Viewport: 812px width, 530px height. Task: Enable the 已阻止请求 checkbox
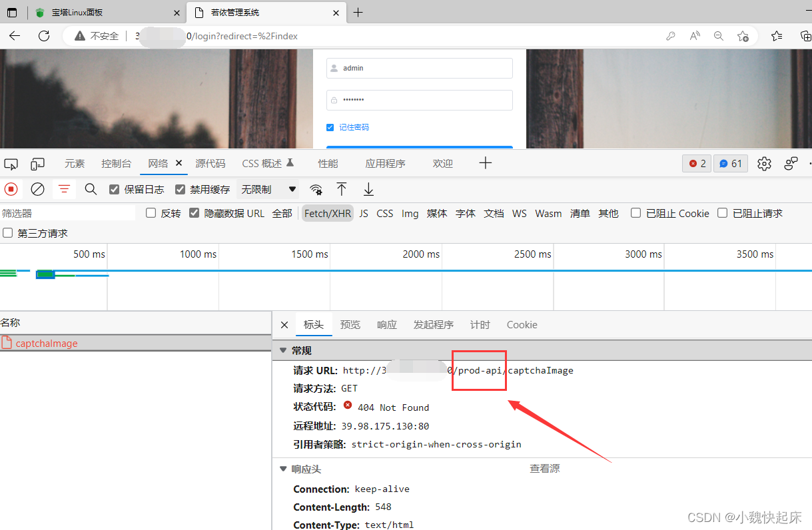click(x=722, y=213)
